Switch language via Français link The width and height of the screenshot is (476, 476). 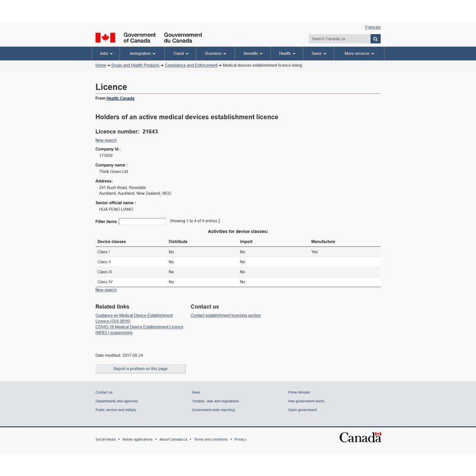point(372,27)
